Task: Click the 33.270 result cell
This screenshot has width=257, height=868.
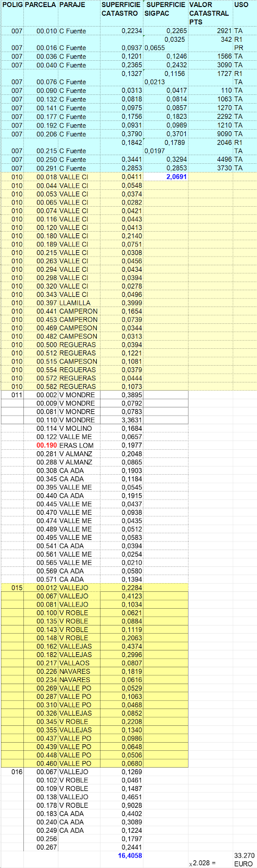Action: (x=244, y=856)
